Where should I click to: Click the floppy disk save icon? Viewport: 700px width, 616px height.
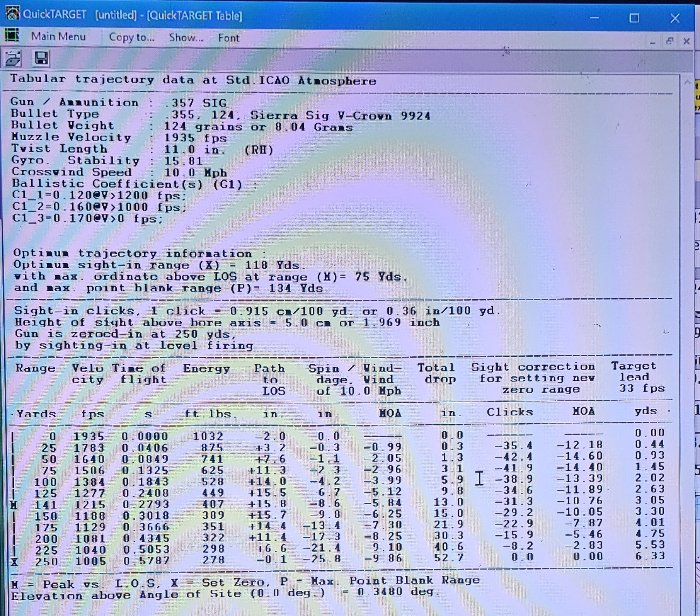[x=41, y=58]
